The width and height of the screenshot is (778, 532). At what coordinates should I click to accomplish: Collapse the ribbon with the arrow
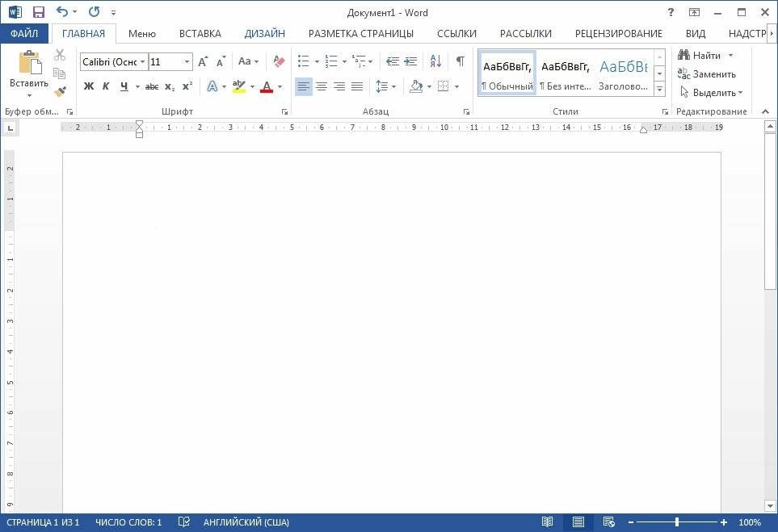click(x=766, y=111)
